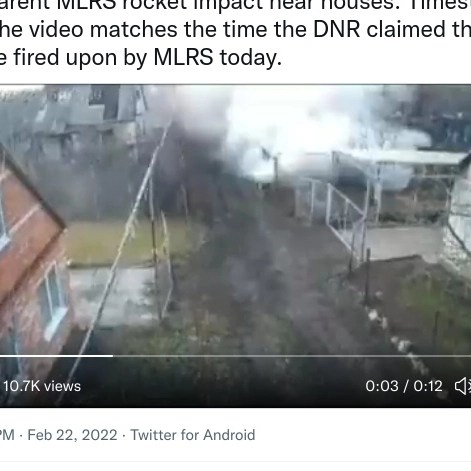The image size is (471, 471).
Task: Pause the video by clicking its frame
Action: tap(235, 220)
